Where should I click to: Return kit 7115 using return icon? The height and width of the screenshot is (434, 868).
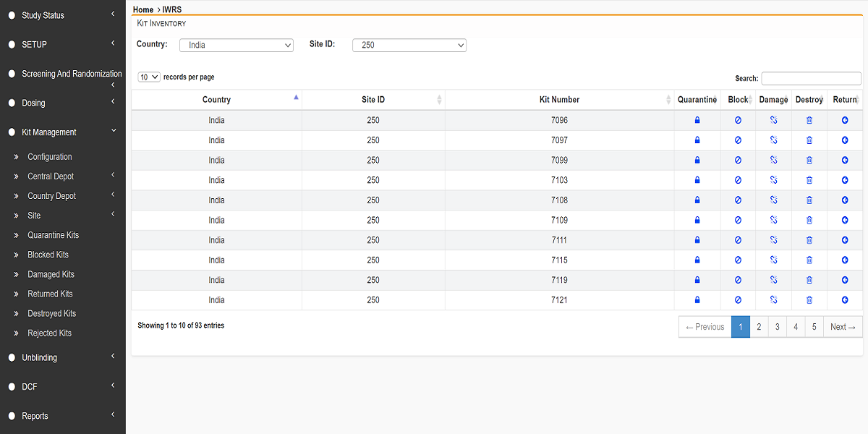tap(845, 260)
